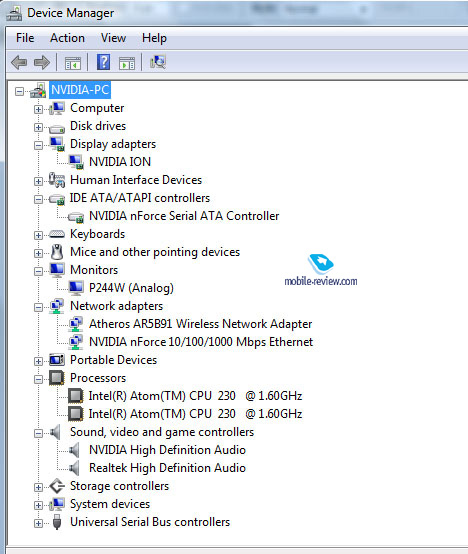
Task: Select Atheros AR5B91 Wireless Network Adapter
Action: 201,324
